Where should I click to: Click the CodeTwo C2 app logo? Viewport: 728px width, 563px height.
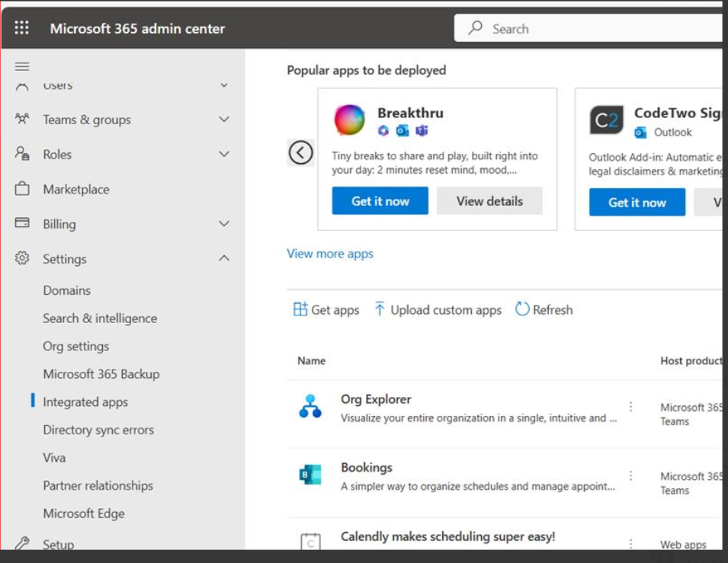(x=606, y=120)
